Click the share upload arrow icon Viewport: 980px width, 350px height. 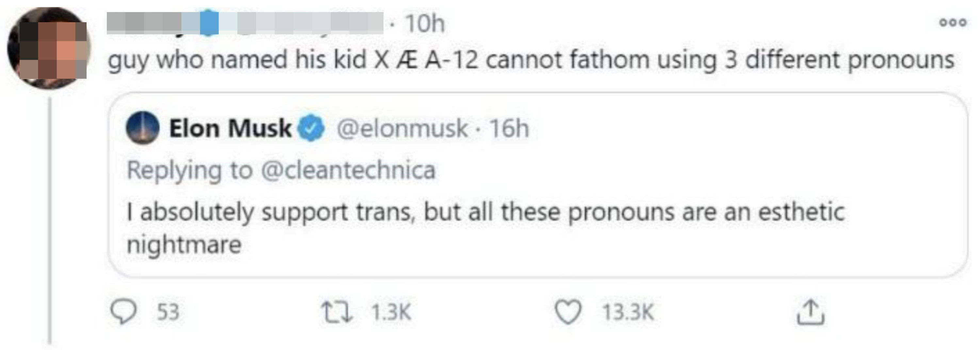[810, 312]
